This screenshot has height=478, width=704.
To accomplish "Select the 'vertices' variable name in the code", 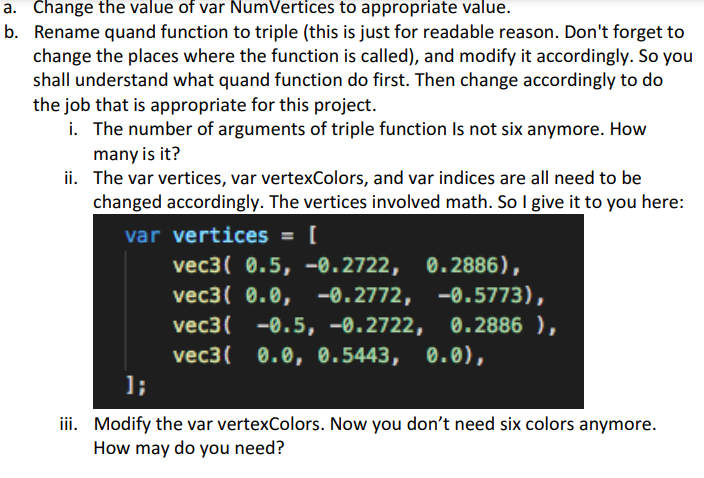I will point(220,235).
